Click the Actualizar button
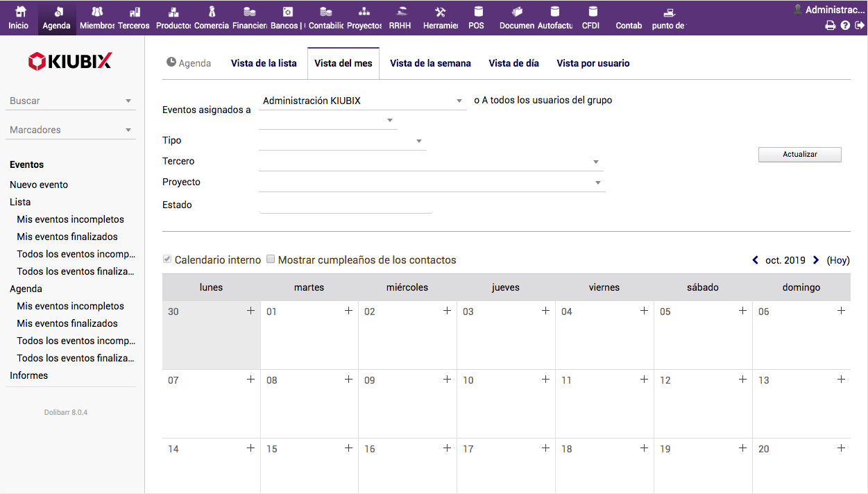868x494 pixels. point(799,155)
